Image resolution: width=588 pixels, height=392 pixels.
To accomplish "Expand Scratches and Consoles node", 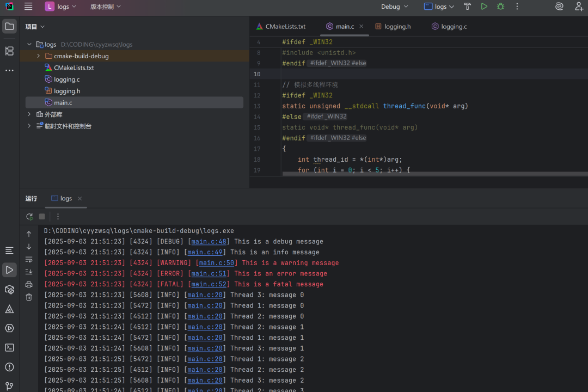I will [x=29, y=126].
